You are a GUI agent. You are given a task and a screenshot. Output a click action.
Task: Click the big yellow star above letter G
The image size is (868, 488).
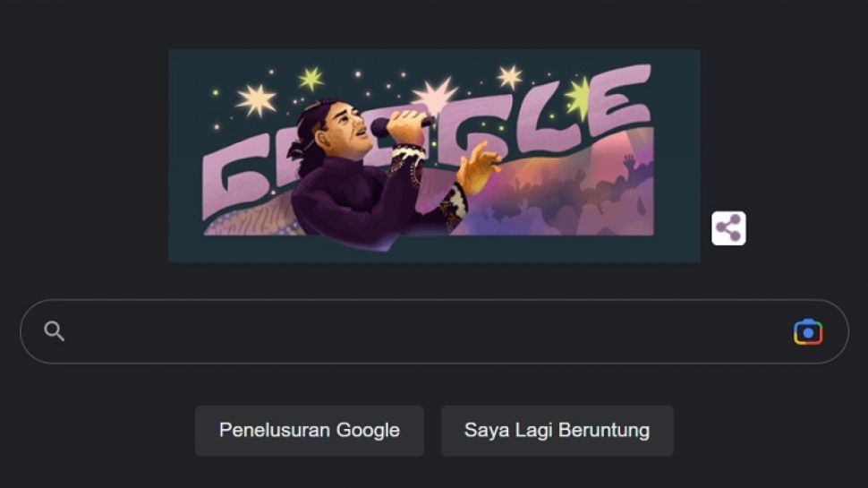click(x=256, y=100)
